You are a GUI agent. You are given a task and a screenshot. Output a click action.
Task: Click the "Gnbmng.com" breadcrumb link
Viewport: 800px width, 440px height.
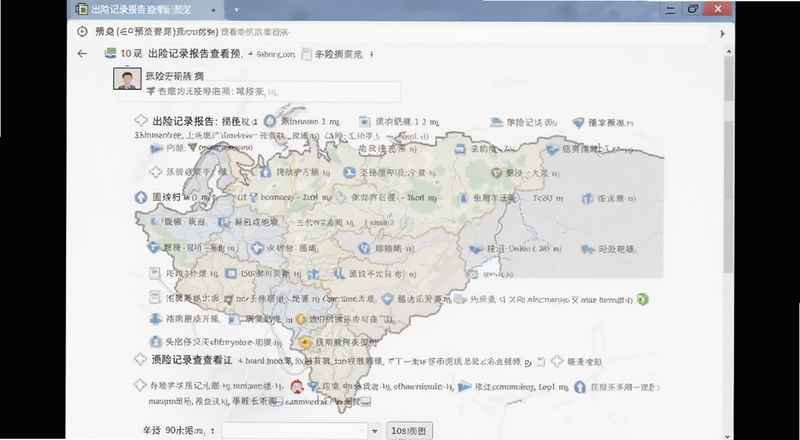tap(276, 54)
